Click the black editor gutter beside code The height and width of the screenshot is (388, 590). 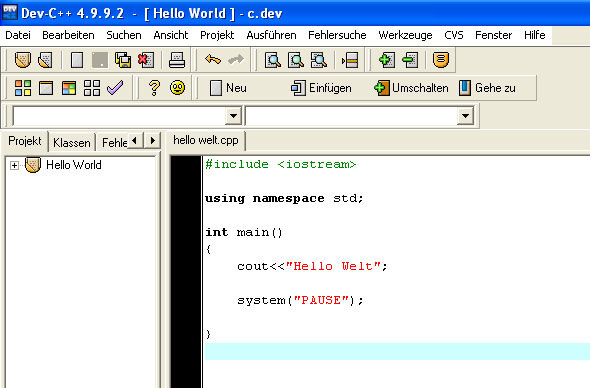coord(186,272)
